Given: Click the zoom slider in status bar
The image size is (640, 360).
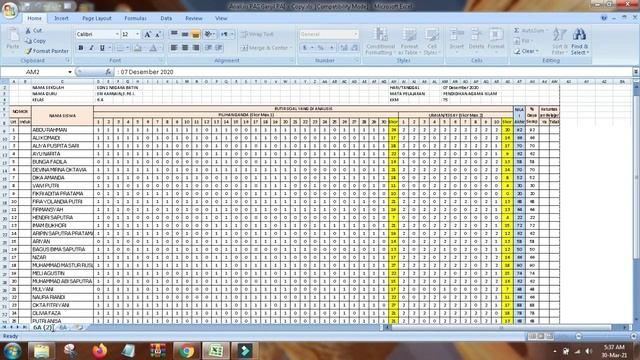Looking at the screenshot, I should point(605,336).
